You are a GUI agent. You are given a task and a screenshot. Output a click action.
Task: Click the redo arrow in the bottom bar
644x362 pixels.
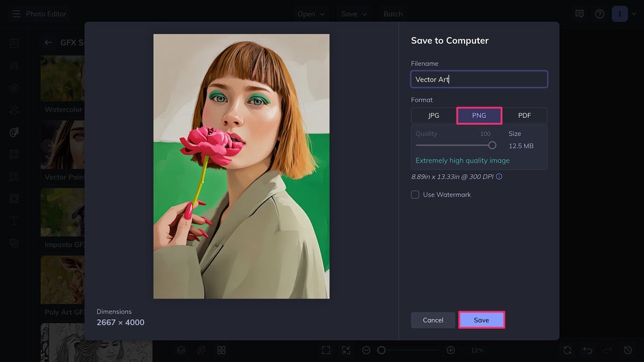coord(608,350)
